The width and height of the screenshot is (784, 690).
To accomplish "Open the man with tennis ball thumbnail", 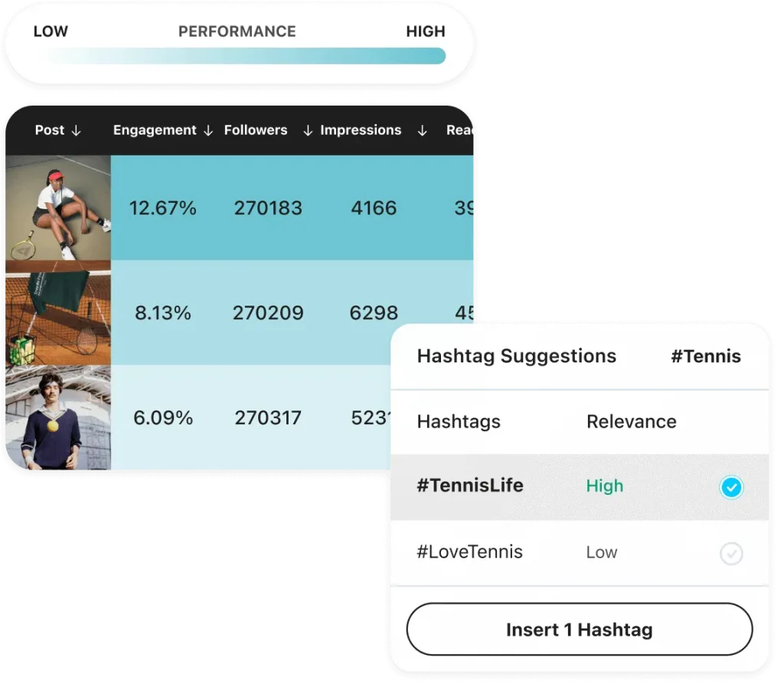I will [58, 417].
